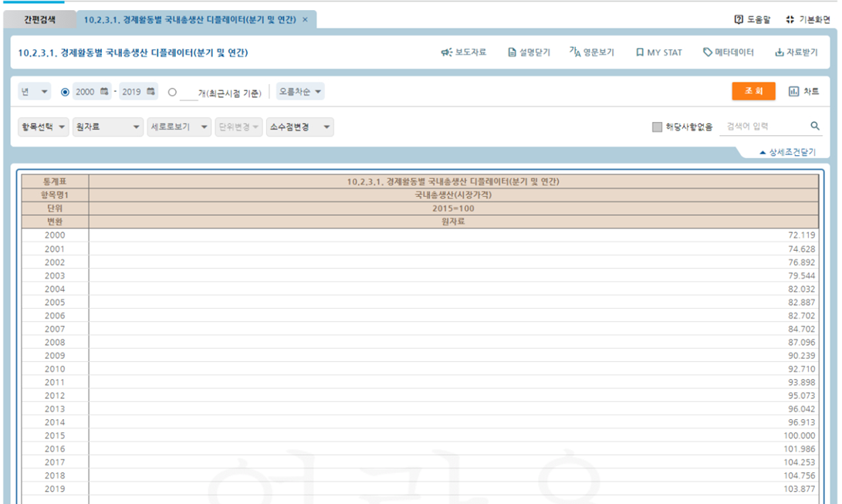The image size is (842, 504).
Task: Open 영문보기 English view icon
Action: point(574,52)
